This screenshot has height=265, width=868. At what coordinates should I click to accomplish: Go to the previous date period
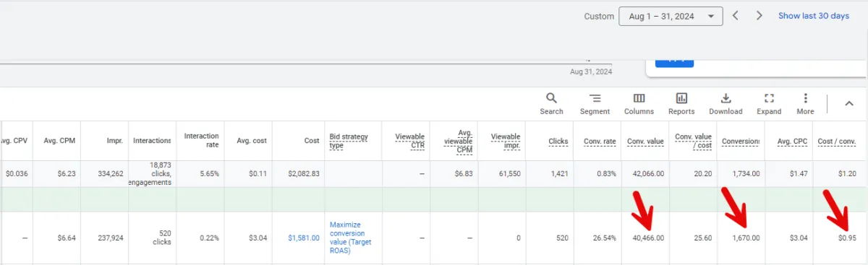pos(735,16)
